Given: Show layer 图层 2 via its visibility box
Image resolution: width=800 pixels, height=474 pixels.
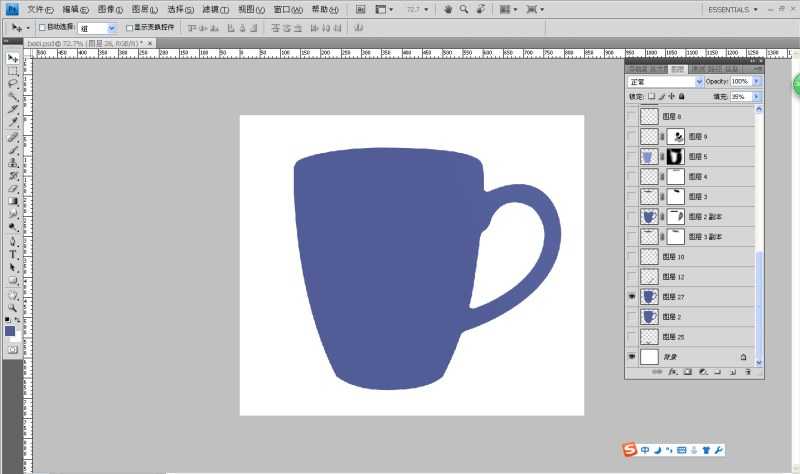Looking at the screenshot, I should (x=631, y=317).
